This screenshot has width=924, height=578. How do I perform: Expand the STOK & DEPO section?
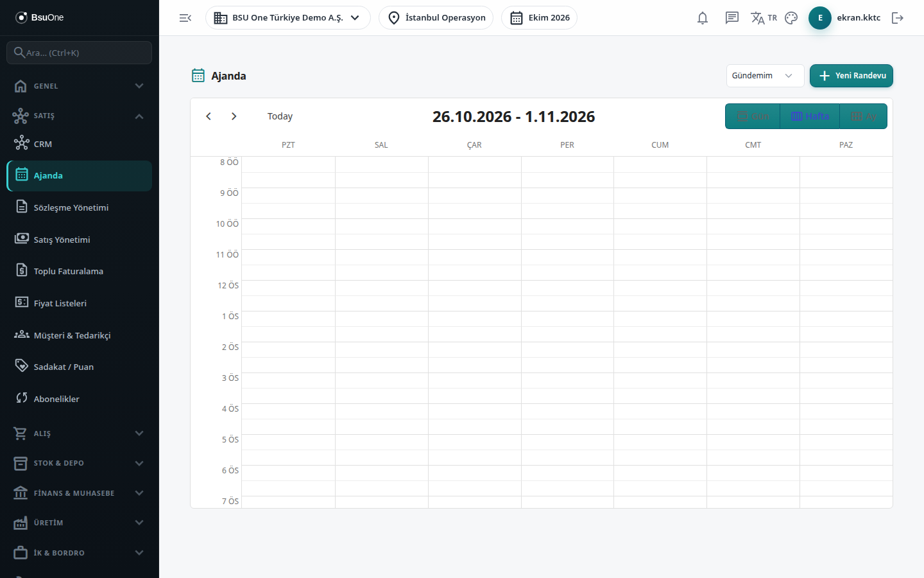(80, 463)
